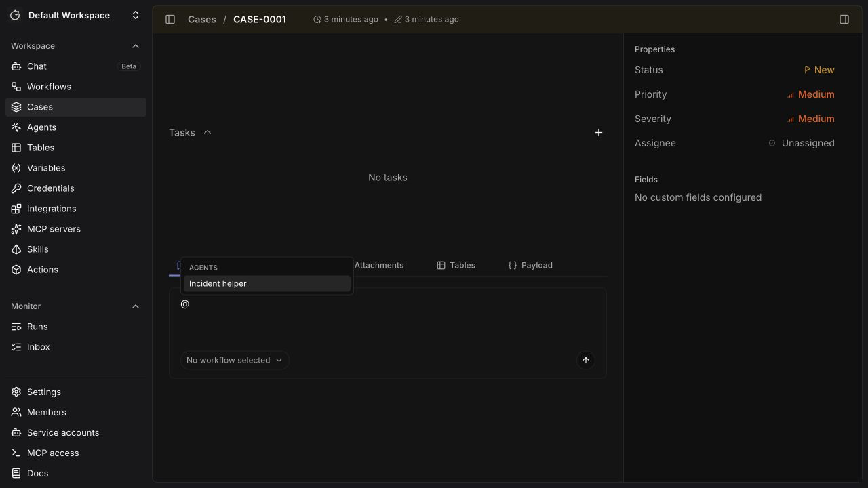The height and width of the screenshot is (488, 868).
Task: Click the Default Workspace logo icon
Action: click(x=15, y=15)
